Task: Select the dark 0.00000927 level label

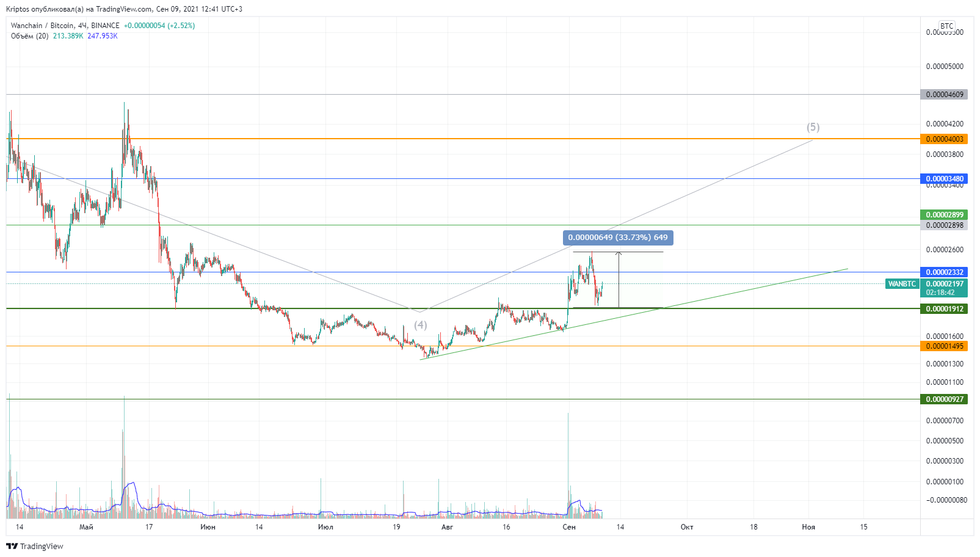Action: click(x=944, y=399)
